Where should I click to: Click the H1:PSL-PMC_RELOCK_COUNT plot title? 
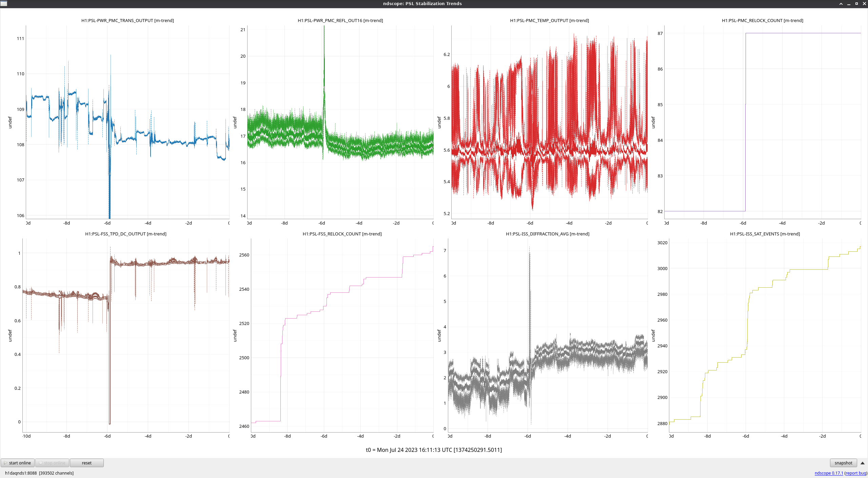tap(762, 20)
